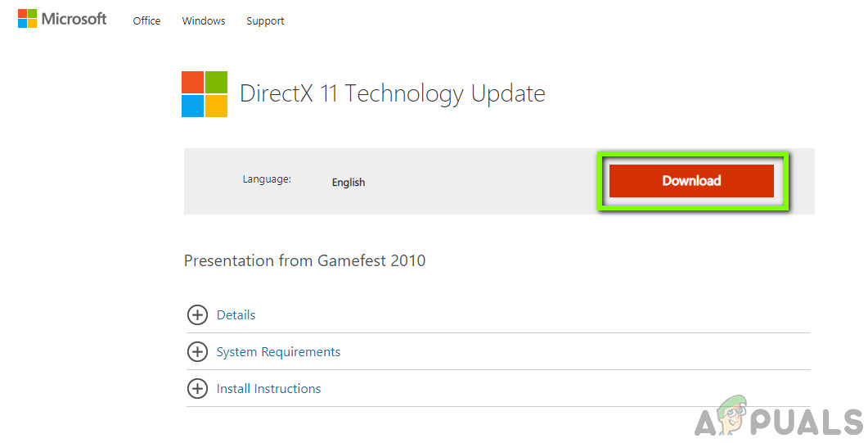Screen dimensions: 868x443
Task: Click the Microsoft wordmark text
Action: point(74,19)
